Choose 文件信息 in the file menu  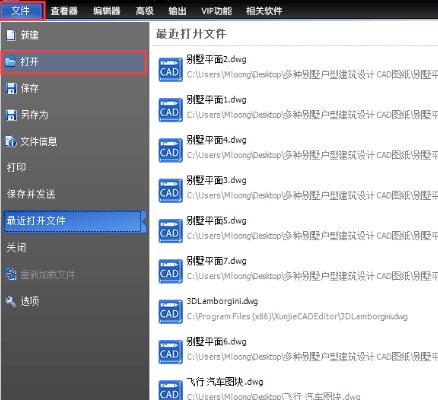(75, 142)
